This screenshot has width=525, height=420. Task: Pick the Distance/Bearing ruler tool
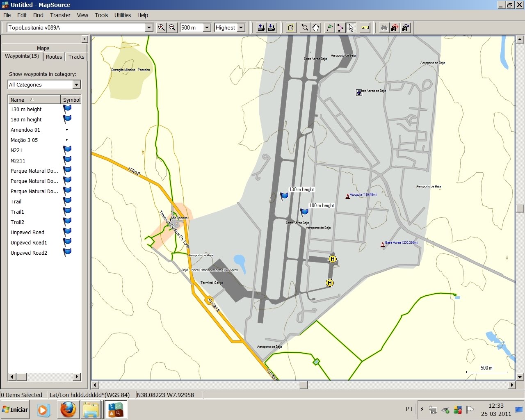[x=365, y=27]
